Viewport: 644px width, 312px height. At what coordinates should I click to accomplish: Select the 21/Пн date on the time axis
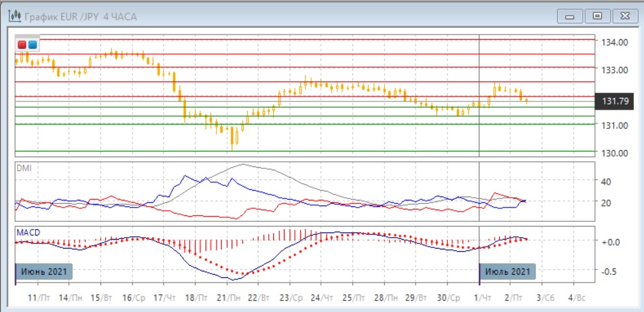(226, 298)
